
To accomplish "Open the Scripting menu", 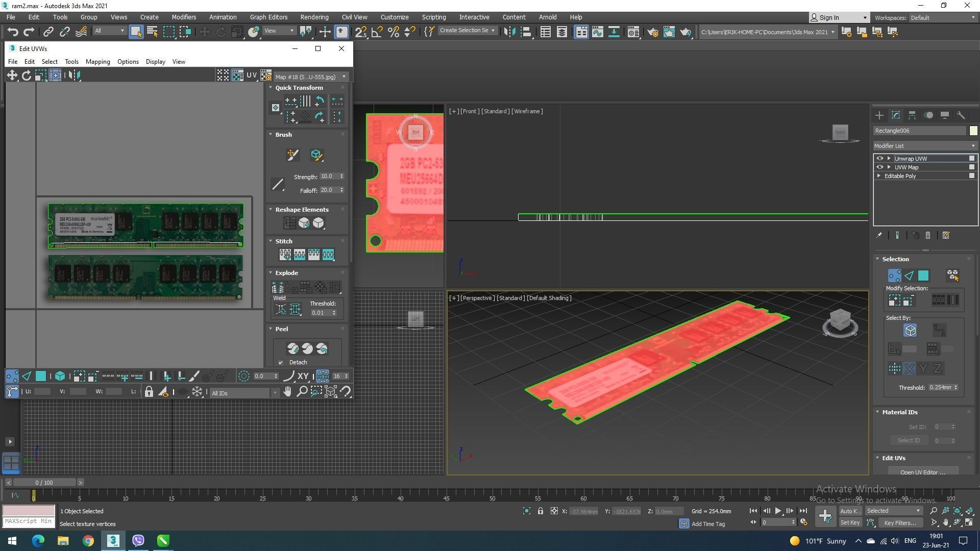I will click(434, 17).
